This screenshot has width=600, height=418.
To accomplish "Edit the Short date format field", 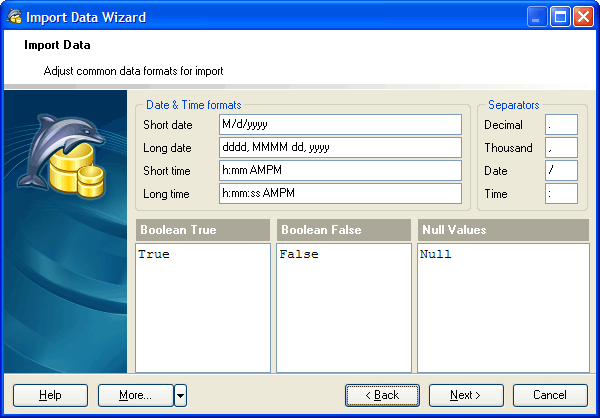I will coord(340,124).
